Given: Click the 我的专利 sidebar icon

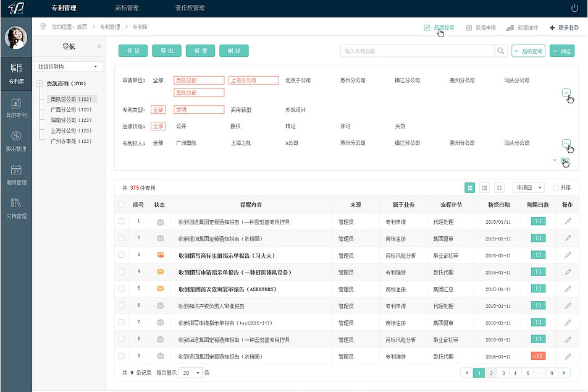Looking at the screenshot, I should [16, 106].
